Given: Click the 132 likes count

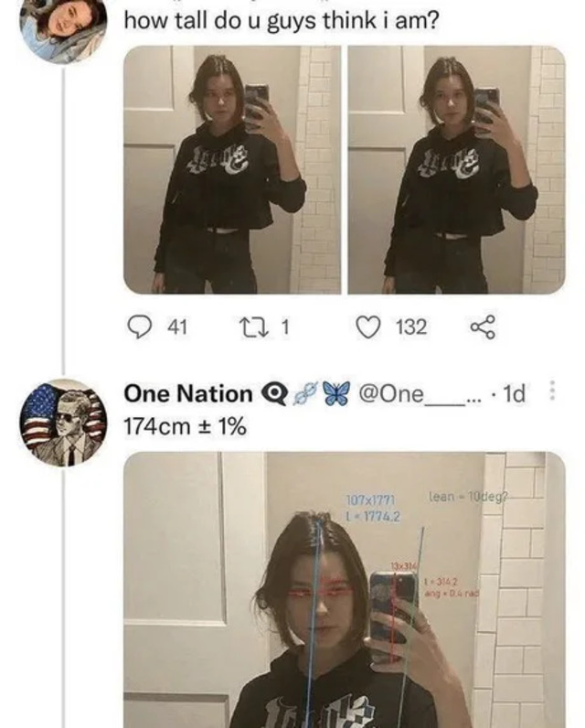Looking at the screenshot, I should pyautogui.click(x=411, y=327).
